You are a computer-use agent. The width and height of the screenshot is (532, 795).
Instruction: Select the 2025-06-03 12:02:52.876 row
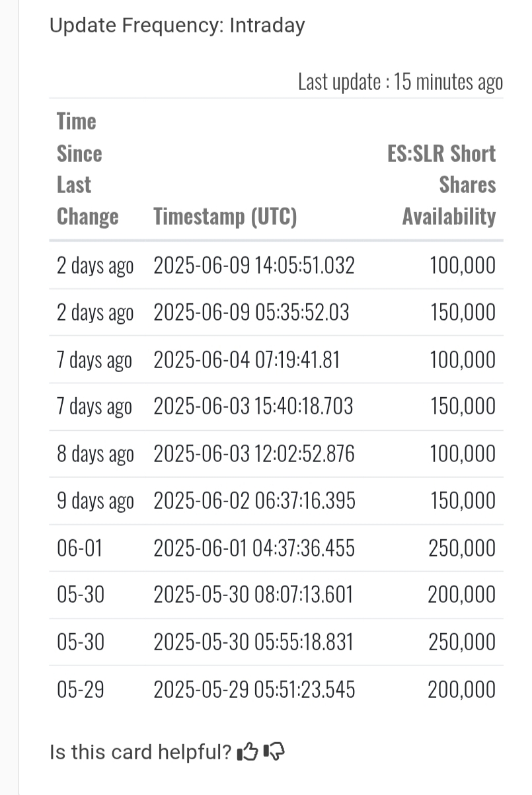[x=276, y=454]
